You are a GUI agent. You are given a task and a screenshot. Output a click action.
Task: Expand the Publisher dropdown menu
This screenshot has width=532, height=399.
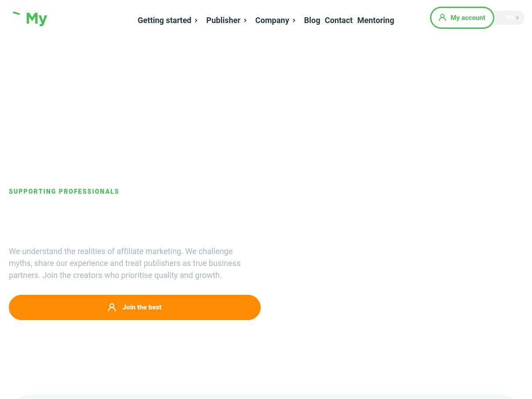click(223, 20)
